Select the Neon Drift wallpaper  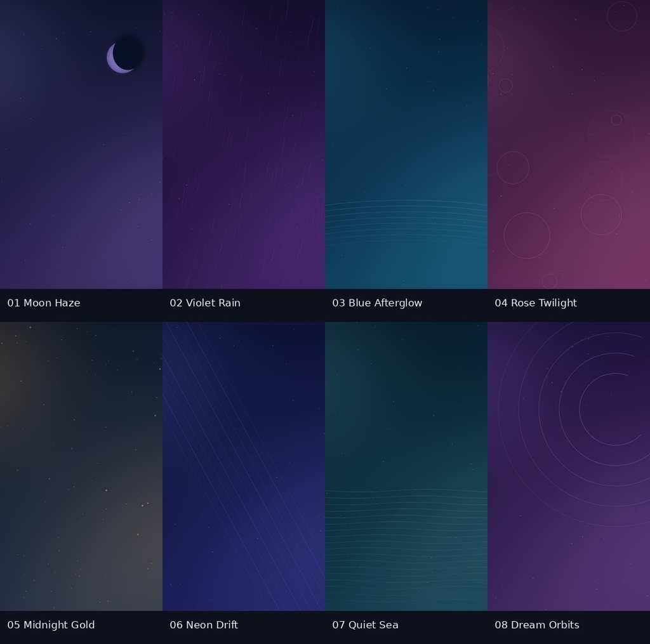(244, 466)
